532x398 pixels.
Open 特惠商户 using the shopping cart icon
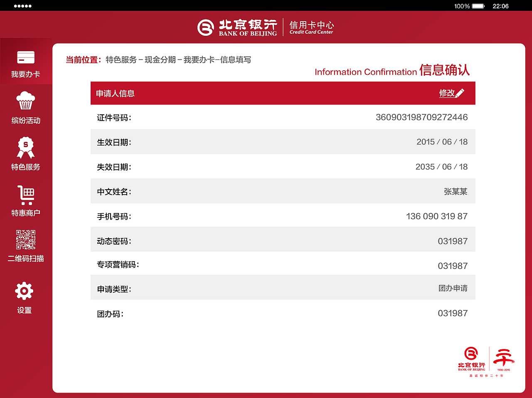point(25,194)
